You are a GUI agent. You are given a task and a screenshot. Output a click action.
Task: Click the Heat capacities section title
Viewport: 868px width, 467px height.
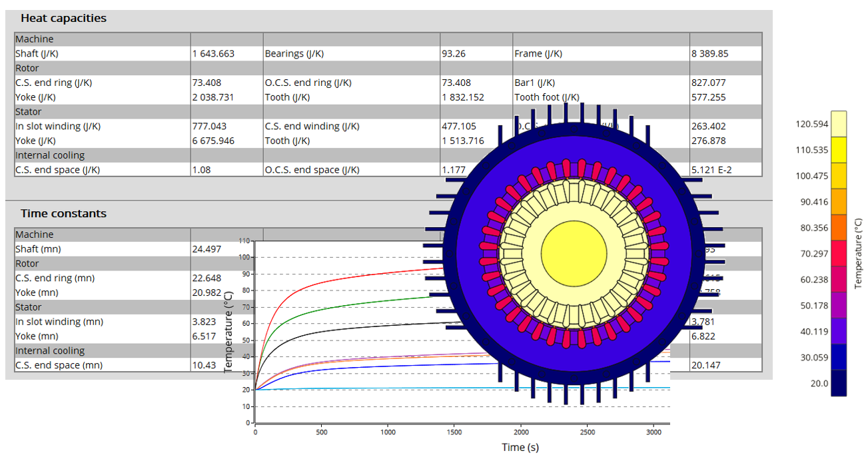click(63, 19)
